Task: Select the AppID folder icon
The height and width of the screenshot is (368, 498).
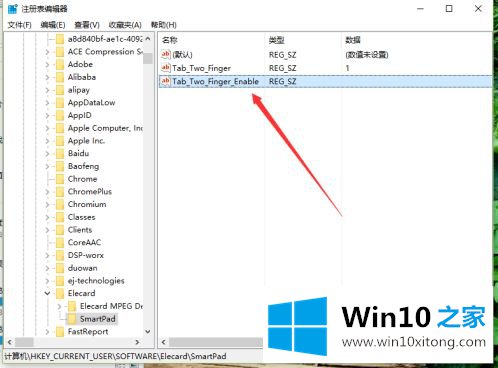Action: pos(60,115)
